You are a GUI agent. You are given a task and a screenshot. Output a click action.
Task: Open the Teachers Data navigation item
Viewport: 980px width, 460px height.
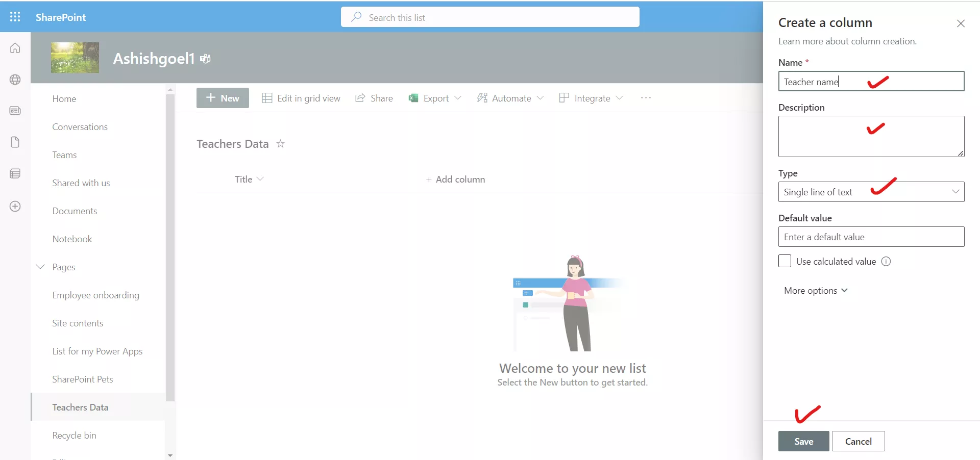[x=80, y=407]
